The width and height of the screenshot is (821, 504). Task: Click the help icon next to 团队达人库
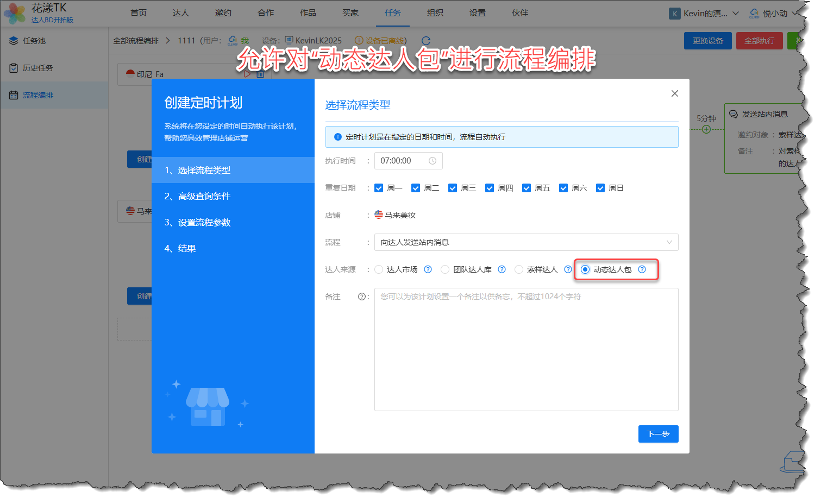coord(502,269)
